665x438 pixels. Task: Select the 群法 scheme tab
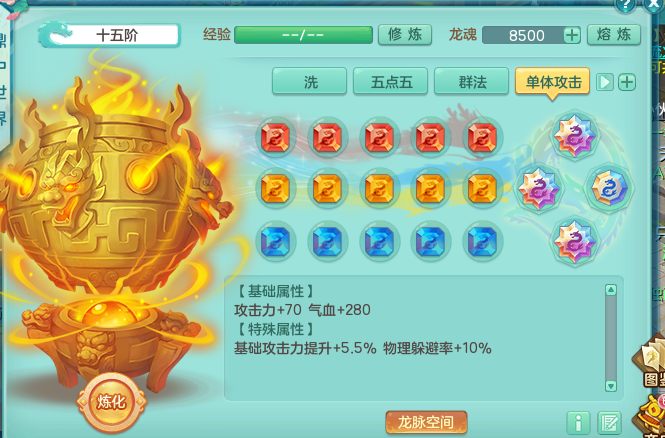472,81
